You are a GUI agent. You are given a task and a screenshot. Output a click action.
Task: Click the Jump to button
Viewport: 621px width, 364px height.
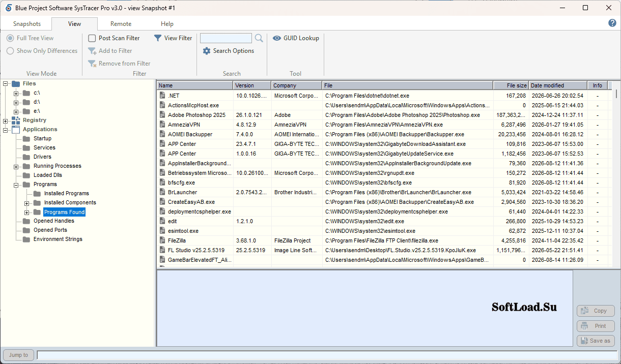(18, 355)
